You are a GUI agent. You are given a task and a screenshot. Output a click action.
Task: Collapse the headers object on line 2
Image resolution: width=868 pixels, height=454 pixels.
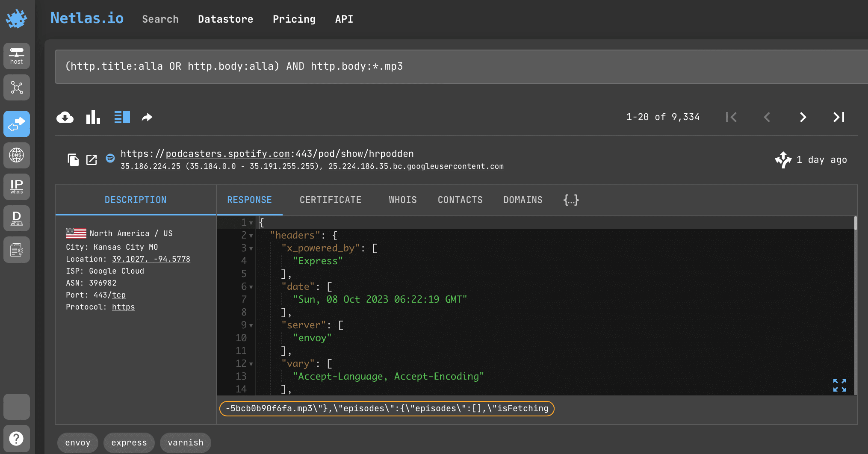[251, 236]
